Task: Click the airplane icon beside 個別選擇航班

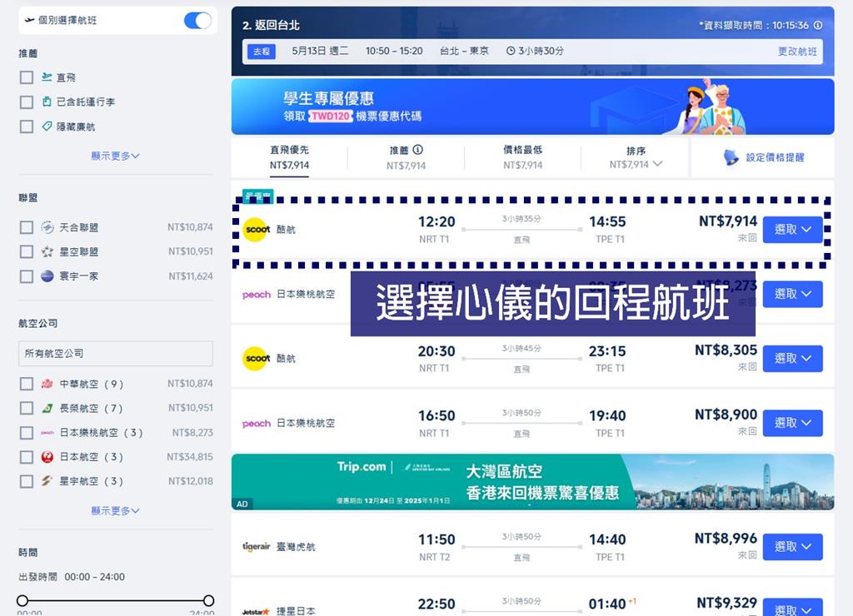Action: [30, 20]
